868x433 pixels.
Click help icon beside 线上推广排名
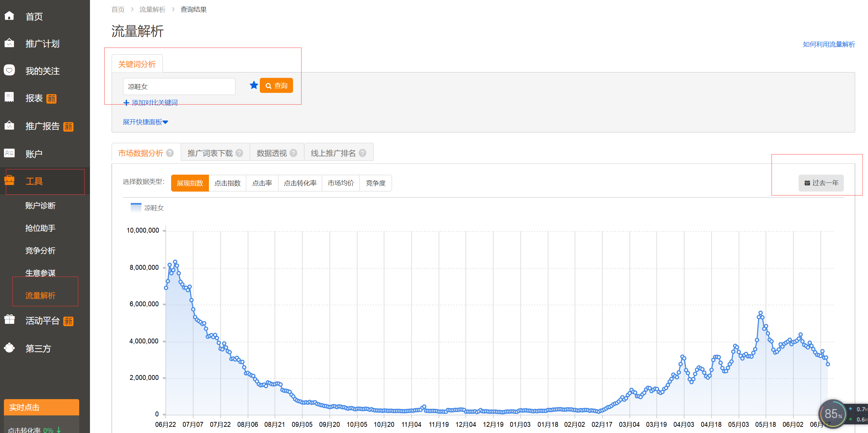coord(362,153)
